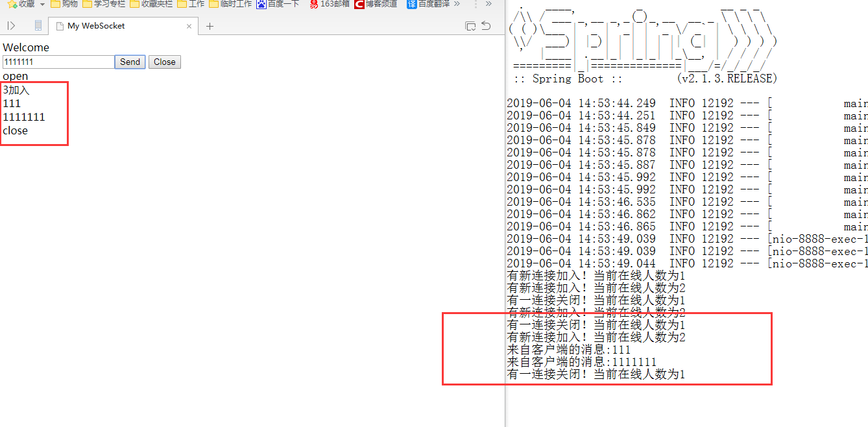Select the My WebSocket tab
Screen dimensions: 868x427
coord(123,26)
